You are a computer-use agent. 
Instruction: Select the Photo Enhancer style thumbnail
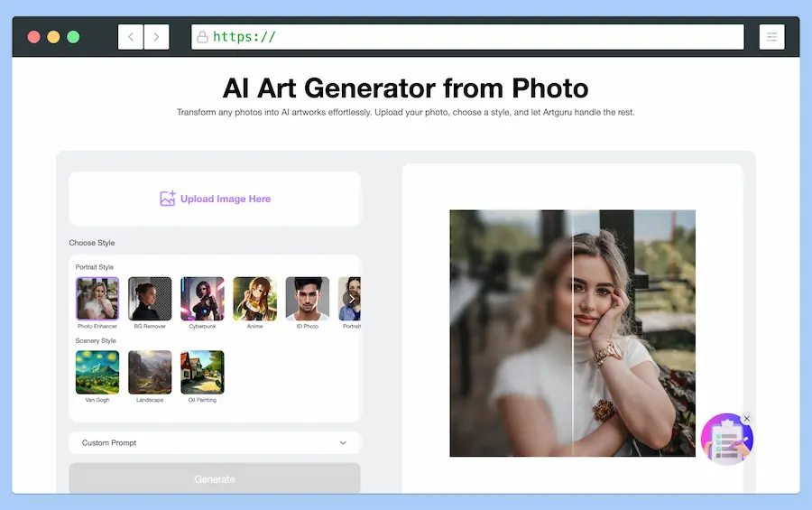(97, 299)
